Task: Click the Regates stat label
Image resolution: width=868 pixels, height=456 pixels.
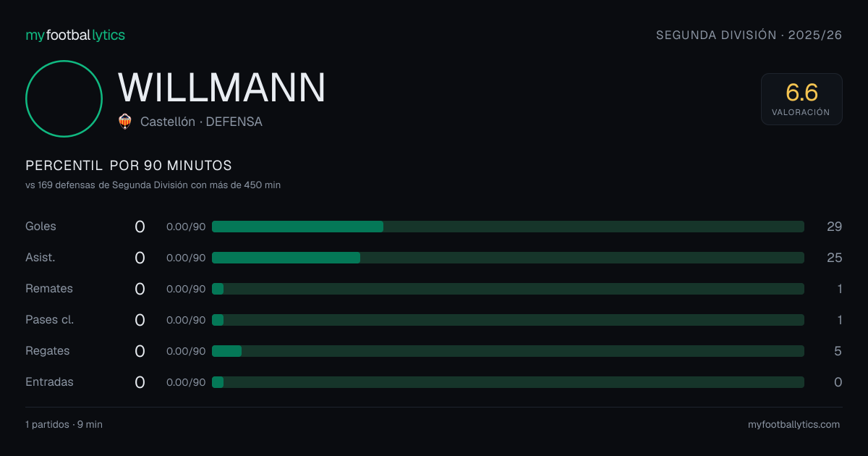Action: (x=48, y=351)
